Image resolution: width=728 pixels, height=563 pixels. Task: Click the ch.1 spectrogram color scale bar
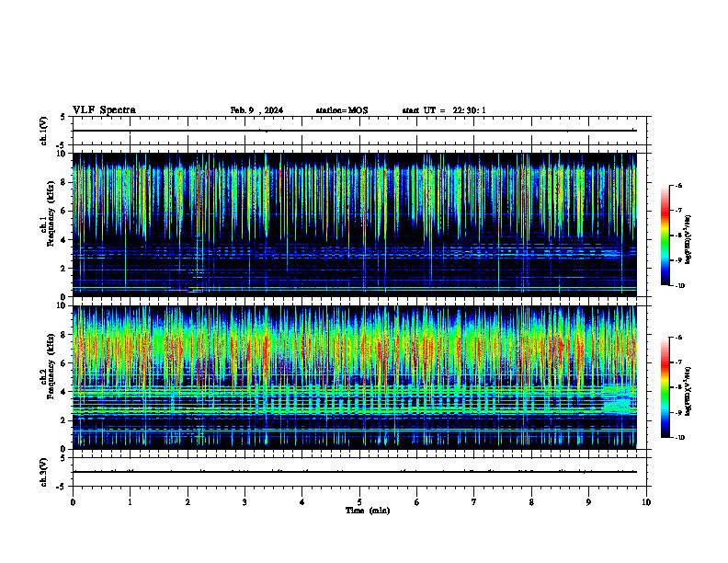click(665, 236)
